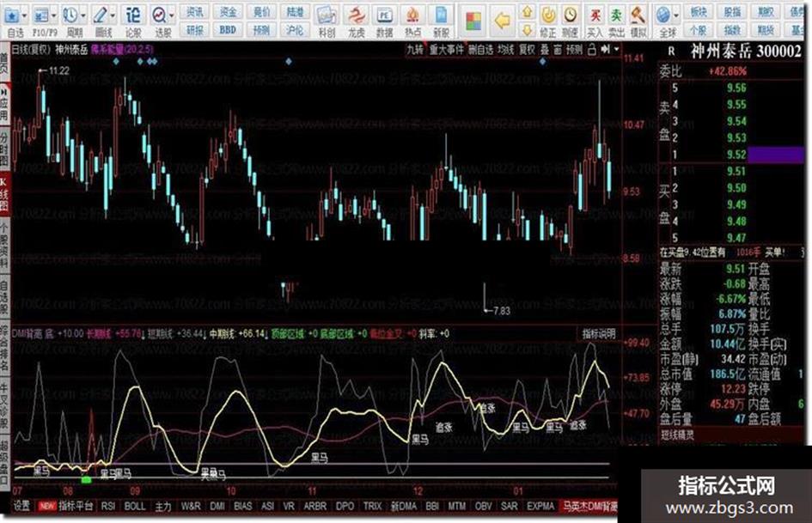
Task: Switch to the TRIX indicator tab
Action: pyautogui.click(x=372, y=506)
